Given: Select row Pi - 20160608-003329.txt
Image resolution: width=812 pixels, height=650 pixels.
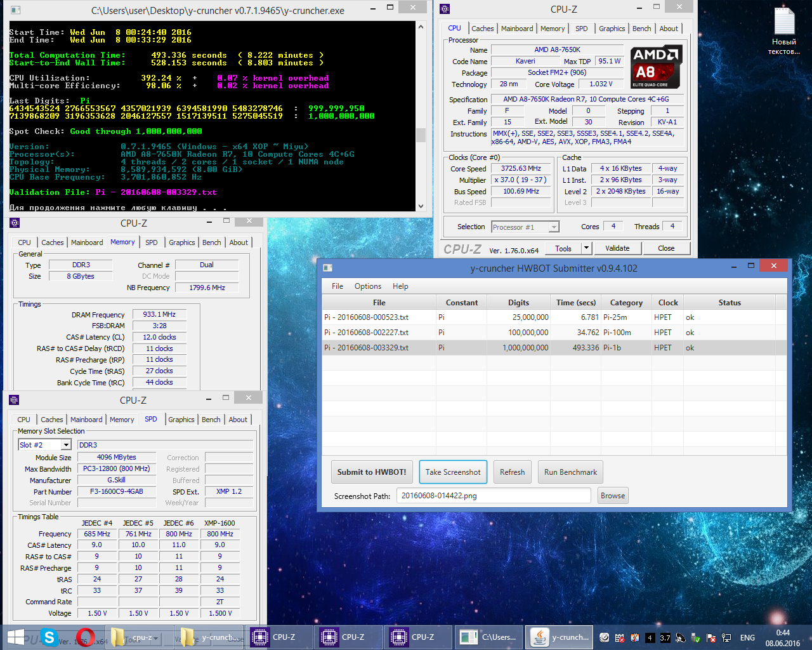Looking at the screenshot, I should coord(554,348).
